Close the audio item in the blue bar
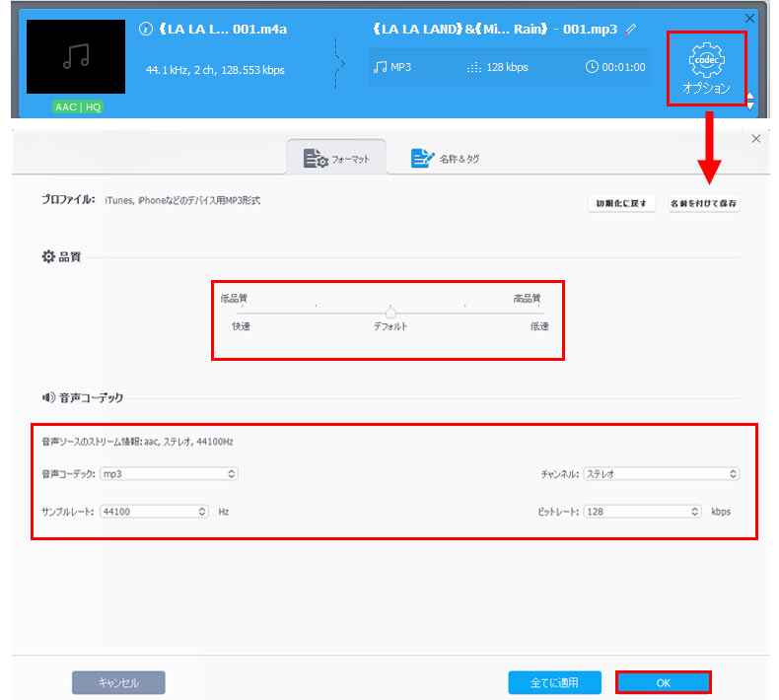 [x=749, y=19]
